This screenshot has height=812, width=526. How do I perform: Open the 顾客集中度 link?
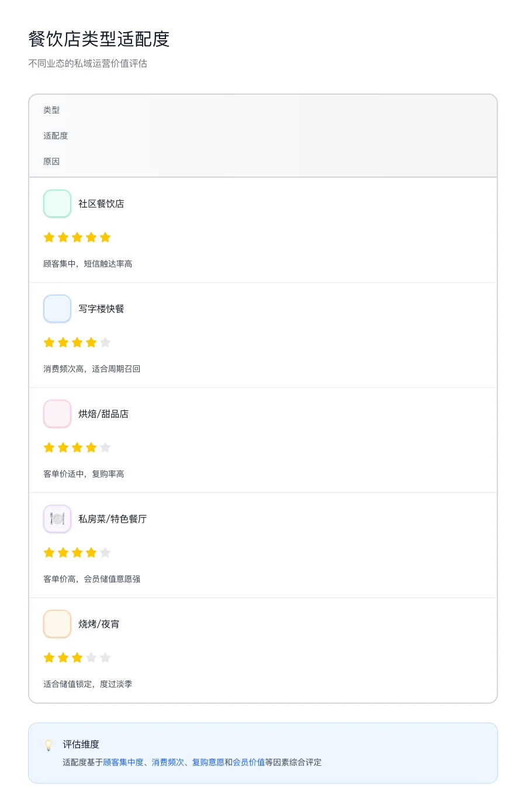[123, 762]
